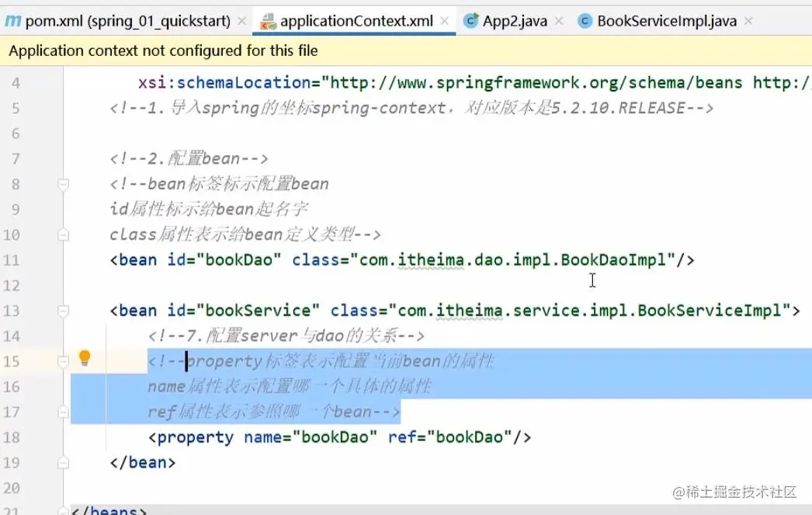This screenshot has width=812, height=515.
Task: Click the '7.配置server与dao的关系' comment
Action: click(x=286, y=336)
